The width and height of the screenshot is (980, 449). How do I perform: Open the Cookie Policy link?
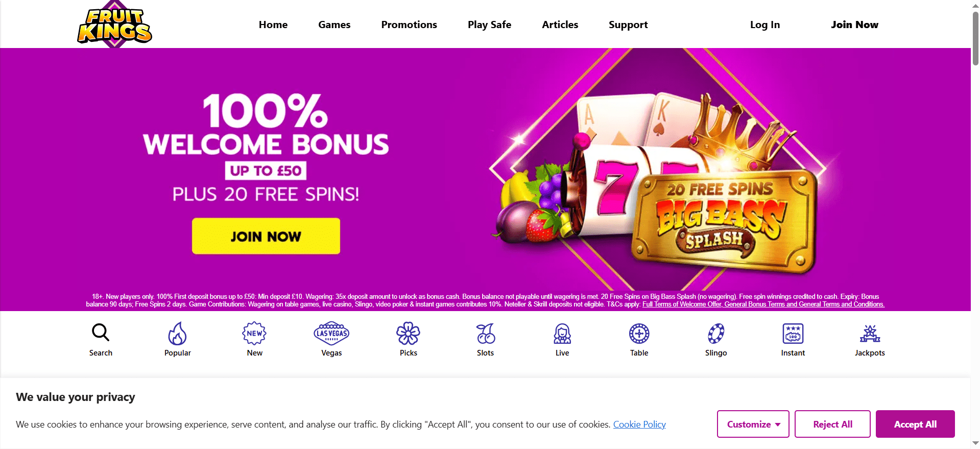coord(639,424)
